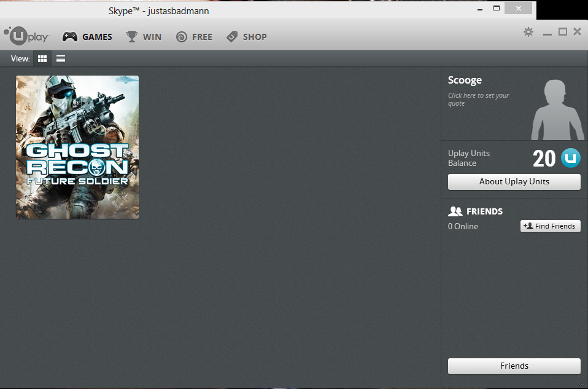Open the WIN rewards tab

point(144,37)
